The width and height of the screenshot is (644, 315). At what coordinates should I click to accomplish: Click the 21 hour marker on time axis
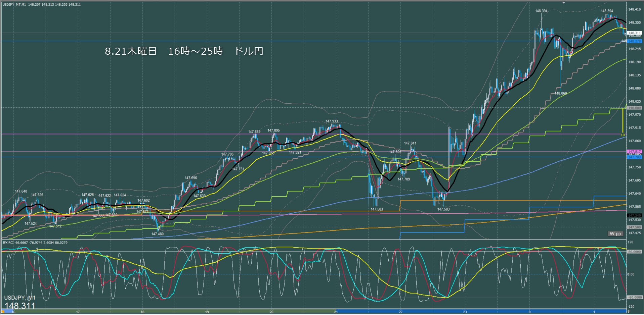tap(336, 312)
